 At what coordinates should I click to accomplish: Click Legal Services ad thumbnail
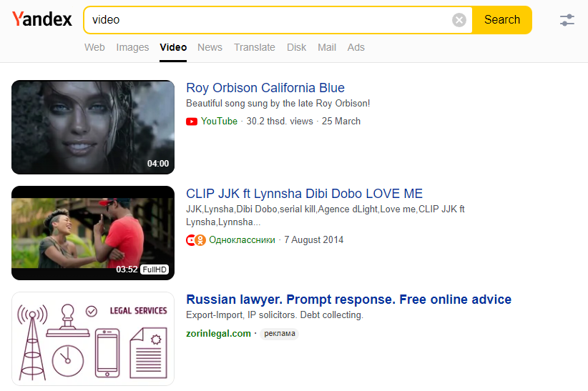pyautogui.click(x=93, y=339)
